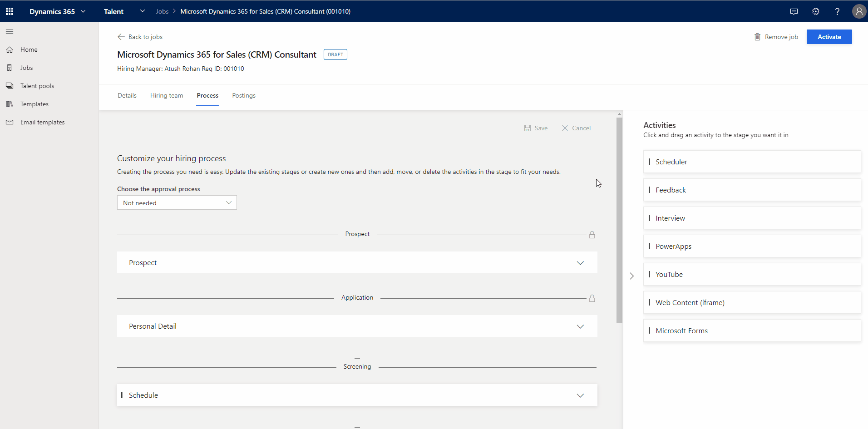Viewport: 868px width, 429px height.
Task: Open the user account avatar
Action: click(x=859, y=11)
